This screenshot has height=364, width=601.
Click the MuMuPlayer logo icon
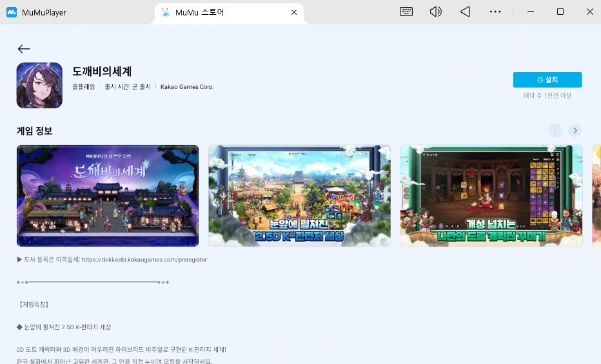pyautogui.click(x=12, y=12)
